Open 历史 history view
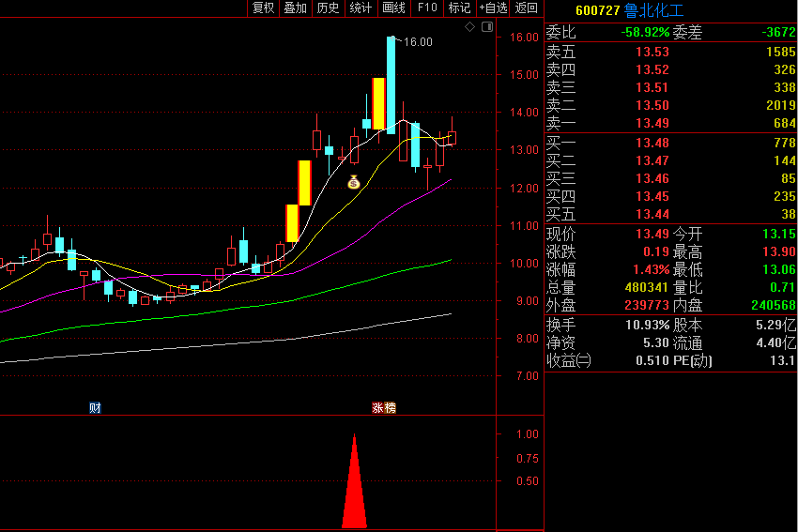Viewport: 798px width, 532px height. point(328,8)
